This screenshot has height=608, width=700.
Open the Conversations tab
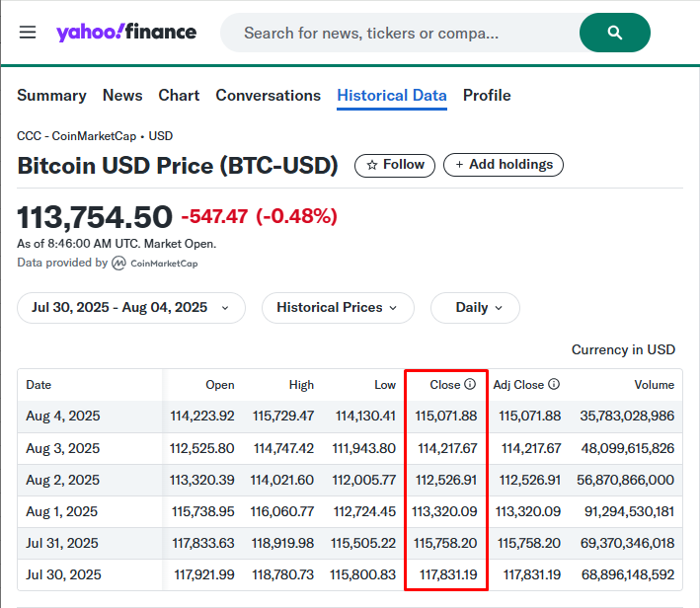[269, 96]
